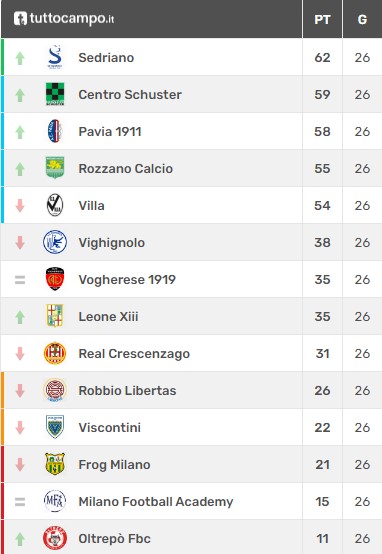Click the Viscontini team name
This screenshot has height=554, width=382.
click(x=110, y=427)
